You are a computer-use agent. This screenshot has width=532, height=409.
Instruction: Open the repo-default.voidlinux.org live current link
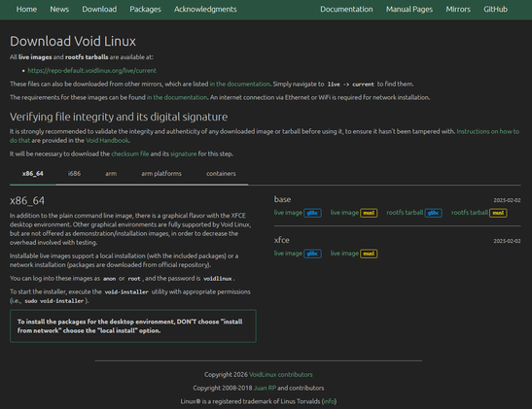(92, 71)
